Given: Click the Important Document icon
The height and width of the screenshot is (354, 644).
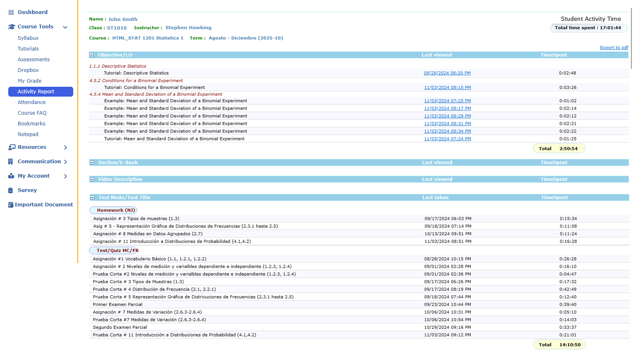Looking at the screenshot, I should (x=11, y=205).
